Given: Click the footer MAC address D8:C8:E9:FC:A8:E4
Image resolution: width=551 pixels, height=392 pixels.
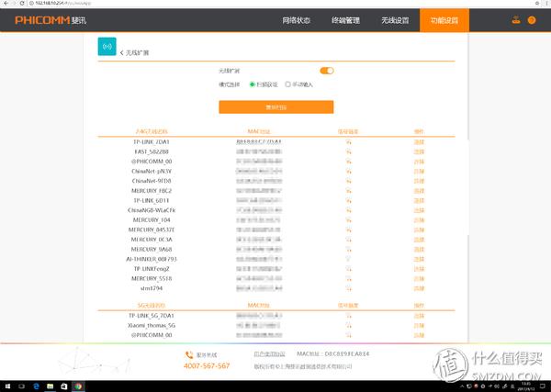Looking at the screenshot, I should [347, 354].
